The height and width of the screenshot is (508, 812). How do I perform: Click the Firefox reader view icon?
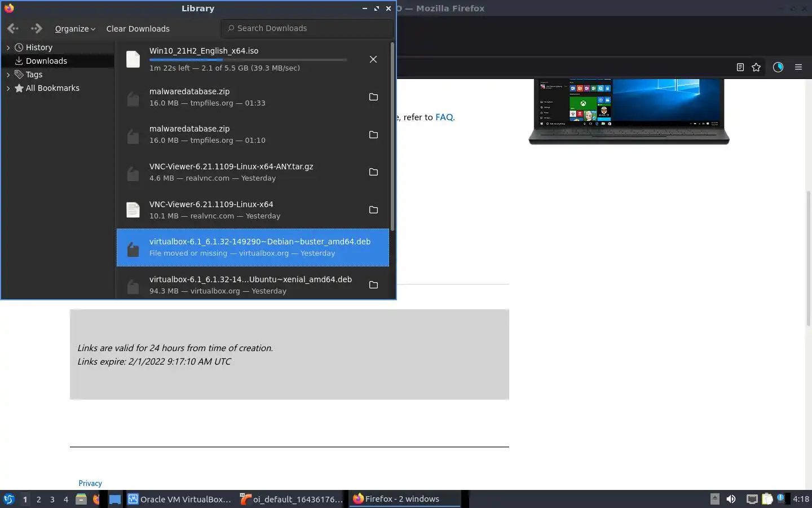[x=740, y=67]
